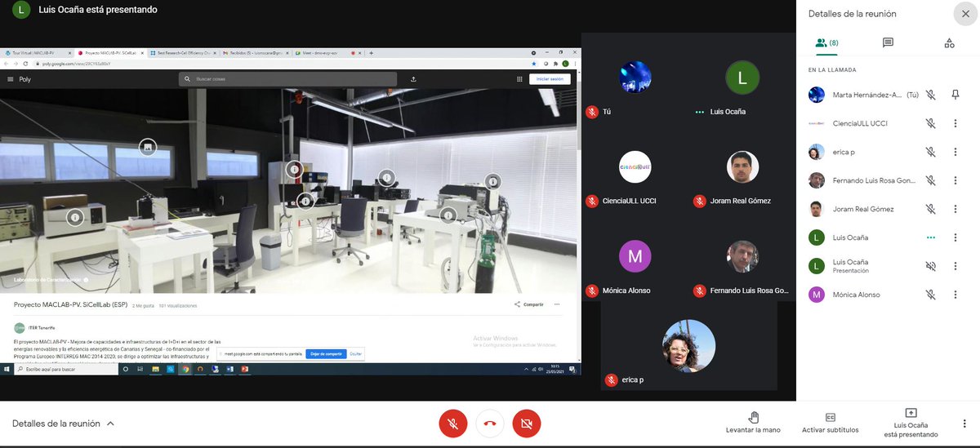The width and height of the screenshot is (980, 448).
Task: Open more options for Luis Ocaña participant row
Action: [x=955, y=237]
